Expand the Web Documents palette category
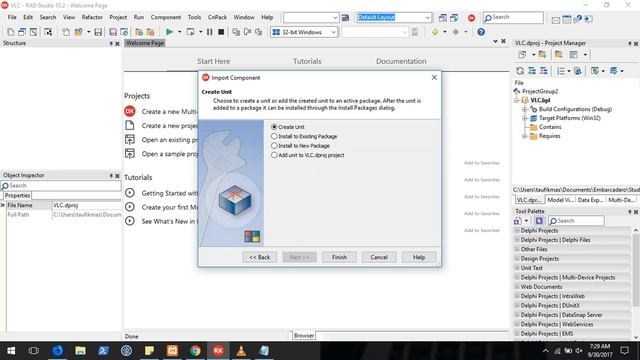Screen dimensions: 640x360 [517, 287]
